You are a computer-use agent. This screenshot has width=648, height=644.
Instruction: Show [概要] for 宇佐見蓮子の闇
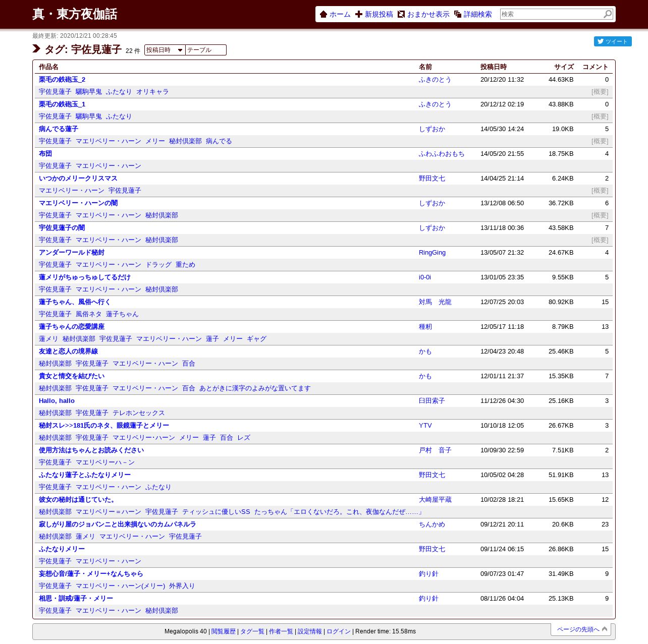600,240
